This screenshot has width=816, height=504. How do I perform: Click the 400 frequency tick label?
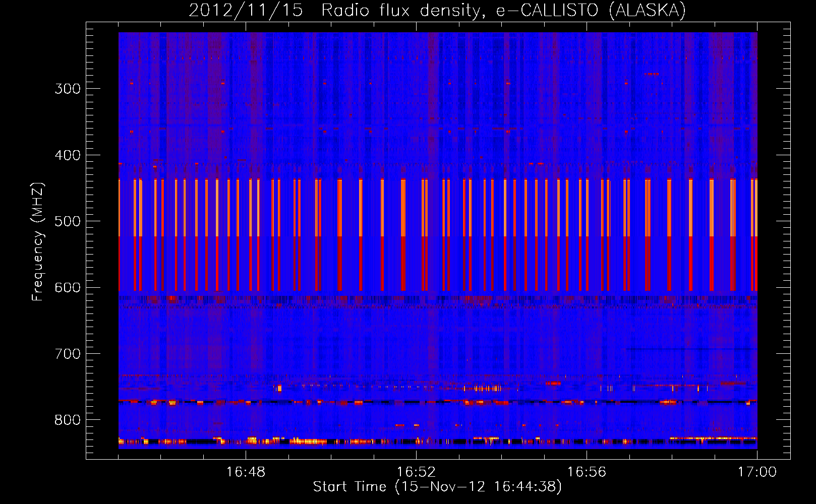(68, 155)
